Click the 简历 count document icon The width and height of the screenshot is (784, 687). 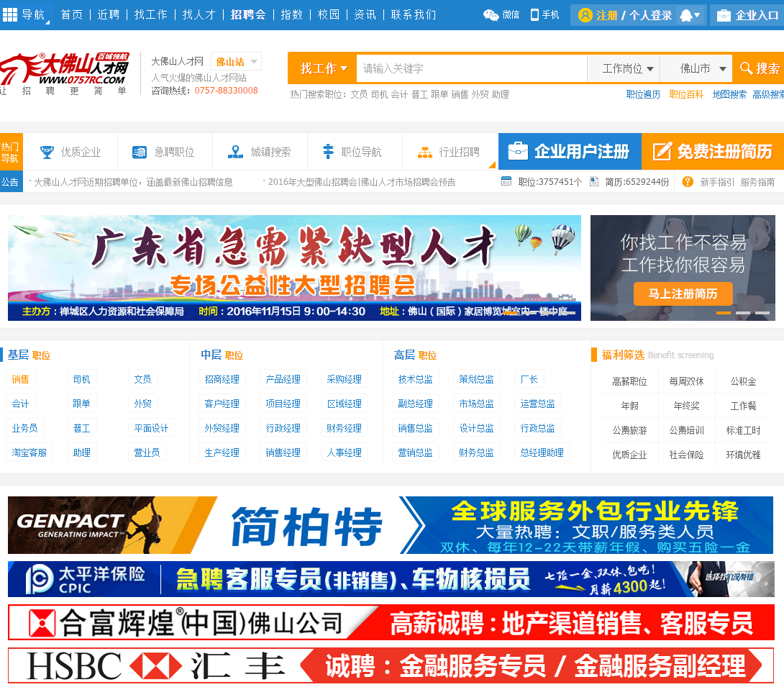click(x=594, y=181)
